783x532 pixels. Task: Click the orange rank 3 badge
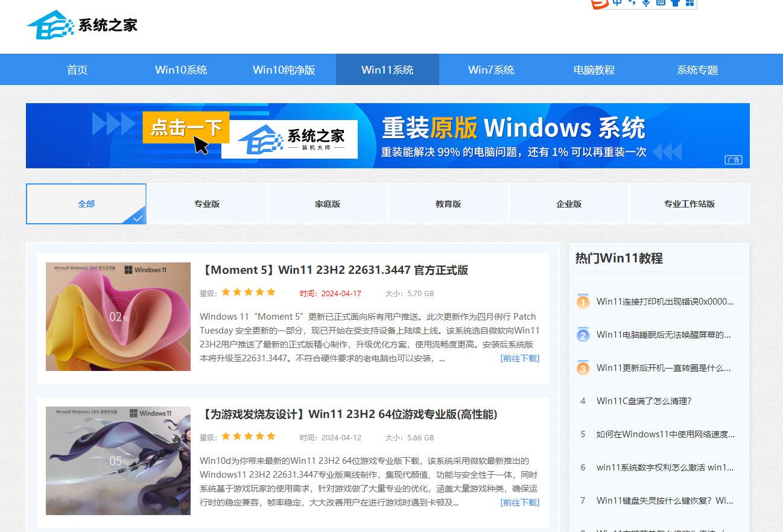583,367
